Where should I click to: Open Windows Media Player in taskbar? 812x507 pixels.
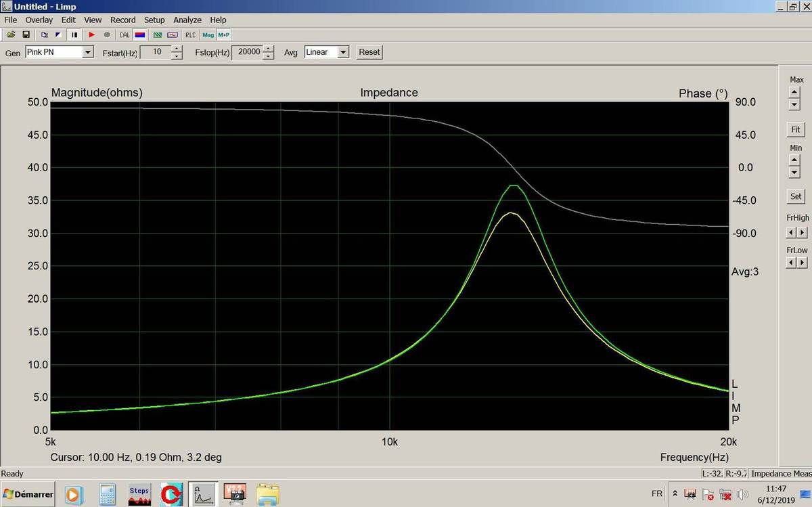(73, 494)
